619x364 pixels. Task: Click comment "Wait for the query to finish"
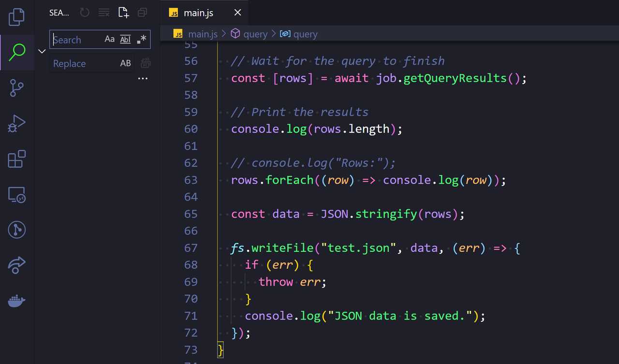338,61
